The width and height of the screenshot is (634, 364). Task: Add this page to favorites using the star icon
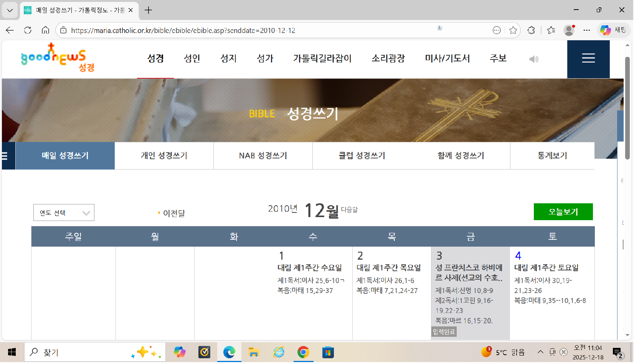click(x=513, y=30)
